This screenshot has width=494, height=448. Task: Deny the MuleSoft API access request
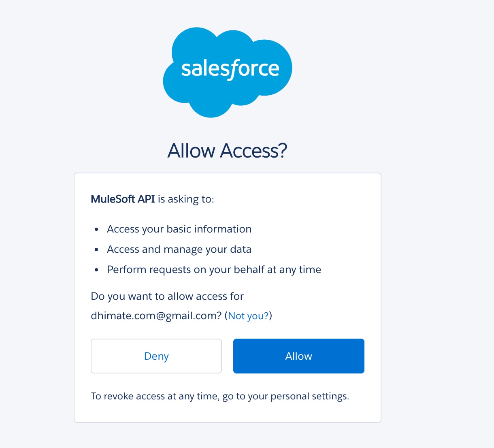(156, 356)
